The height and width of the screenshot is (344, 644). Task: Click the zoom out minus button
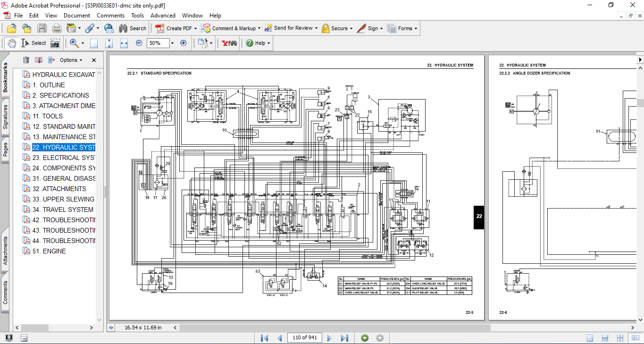click(139, 43)
